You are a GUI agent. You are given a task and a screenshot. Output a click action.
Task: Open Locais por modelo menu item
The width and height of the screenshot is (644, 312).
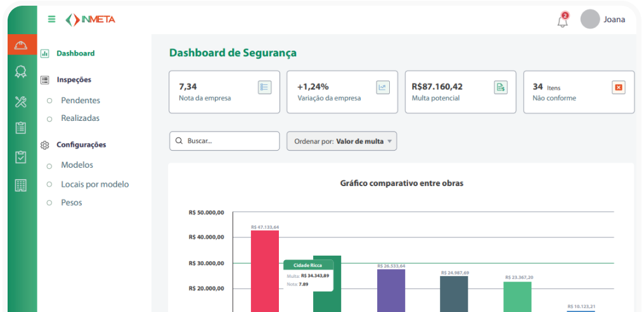pos(94,185)
